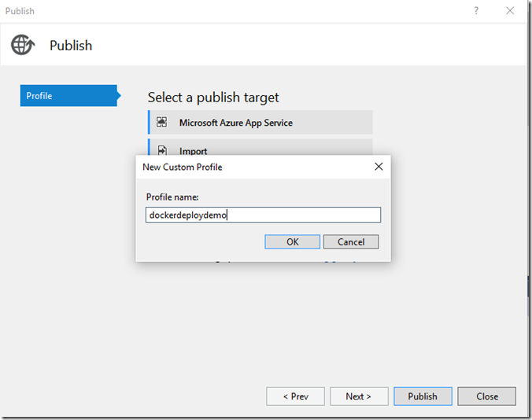Viewport: 532px width, 420px height.
Task: Click inside the Profile name text field
Action: (263, 215)
